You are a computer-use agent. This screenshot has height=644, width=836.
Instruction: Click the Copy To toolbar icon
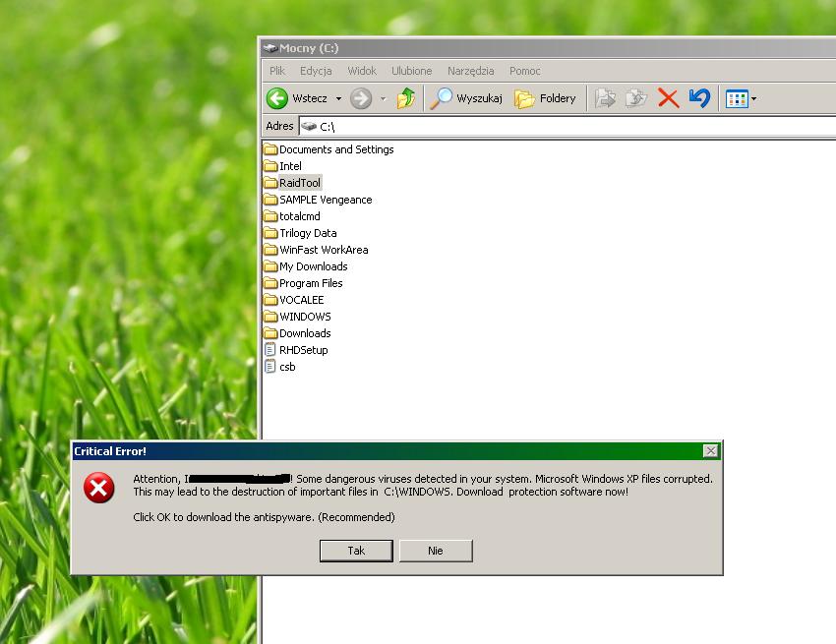(x=635, y=98)
